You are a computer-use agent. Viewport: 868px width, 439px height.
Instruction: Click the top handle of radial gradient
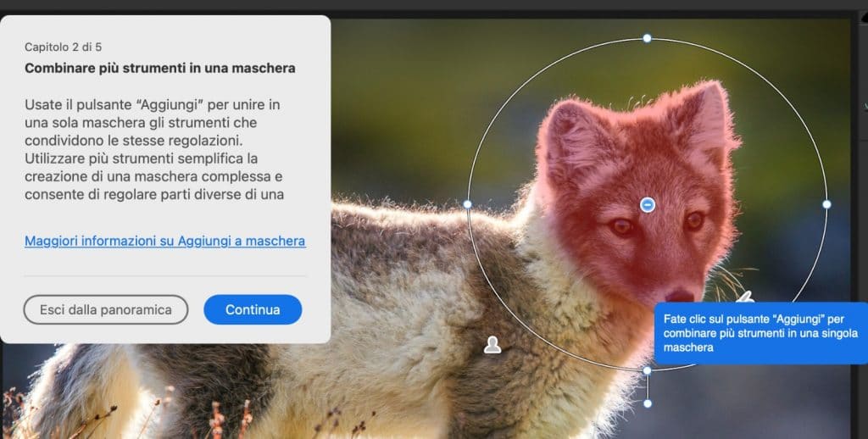[647, 38]
